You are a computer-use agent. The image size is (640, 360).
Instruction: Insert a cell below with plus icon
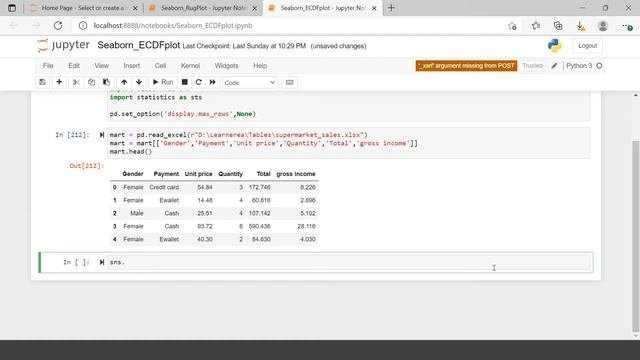pos(59,82)
